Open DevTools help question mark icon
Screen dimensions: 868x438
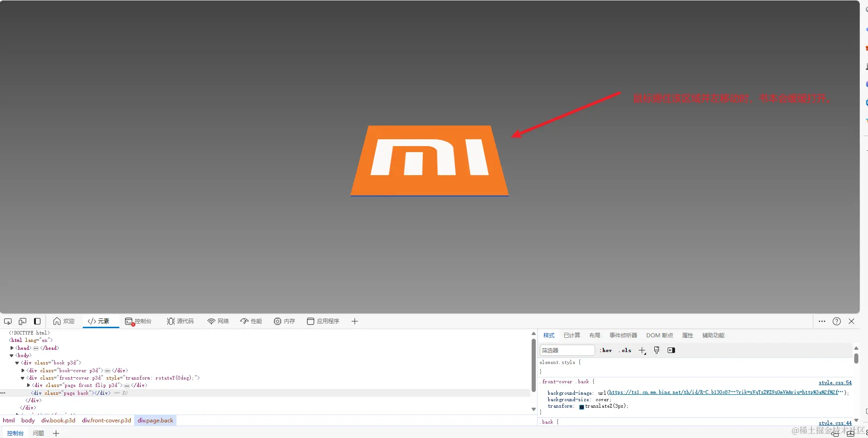click(837, 321)
